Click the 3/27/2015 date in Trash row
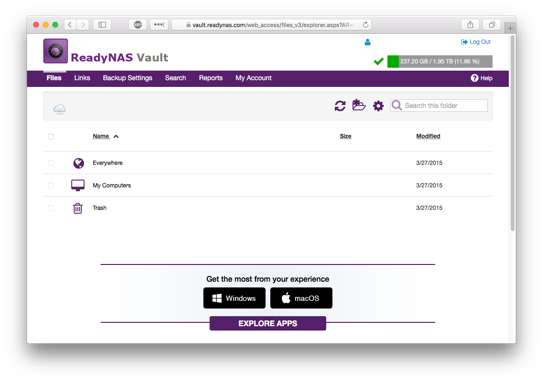The height and width of the screenshot is (382, 543). [x=429, y=208]
